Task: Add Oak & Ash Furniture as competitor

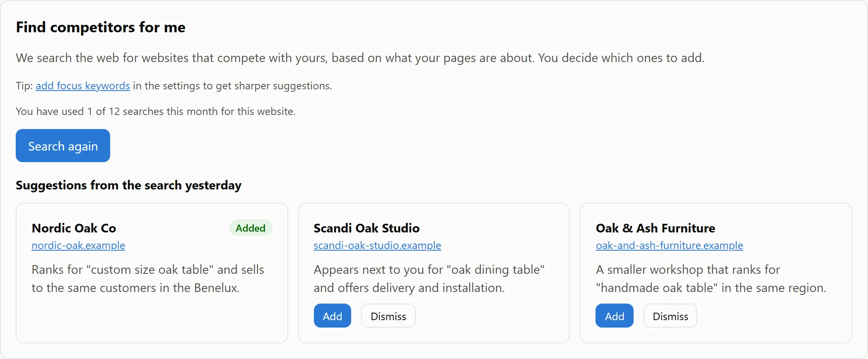Action: click(615, 316)
